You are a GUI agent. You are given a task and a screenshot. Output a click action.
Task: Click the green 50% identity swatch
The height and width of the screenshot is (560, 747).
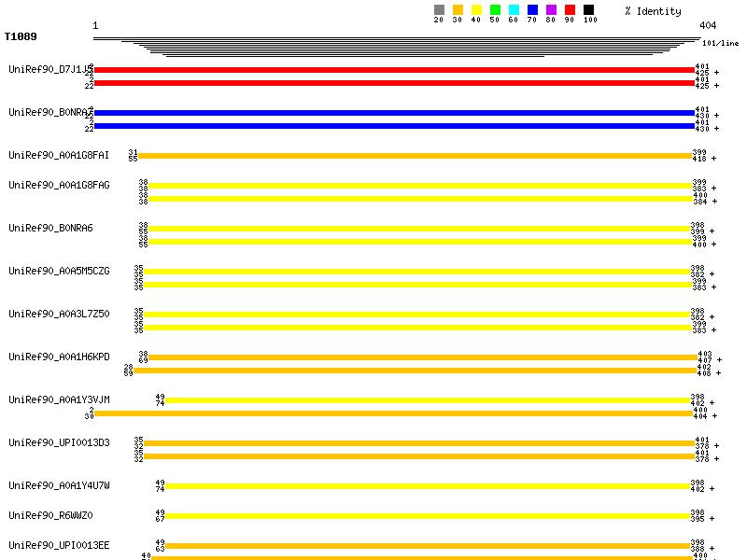pos(495,10)
